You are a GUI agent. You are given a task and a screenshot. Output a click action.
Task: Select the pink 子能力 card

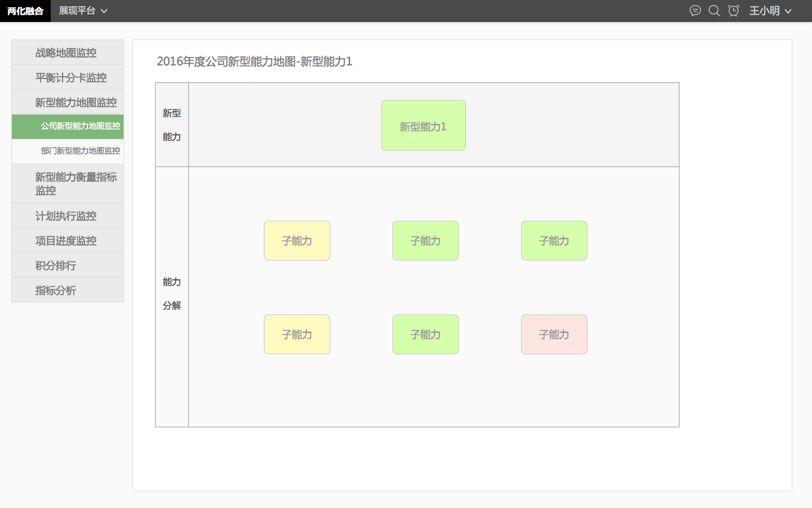(x=554, y=334)
